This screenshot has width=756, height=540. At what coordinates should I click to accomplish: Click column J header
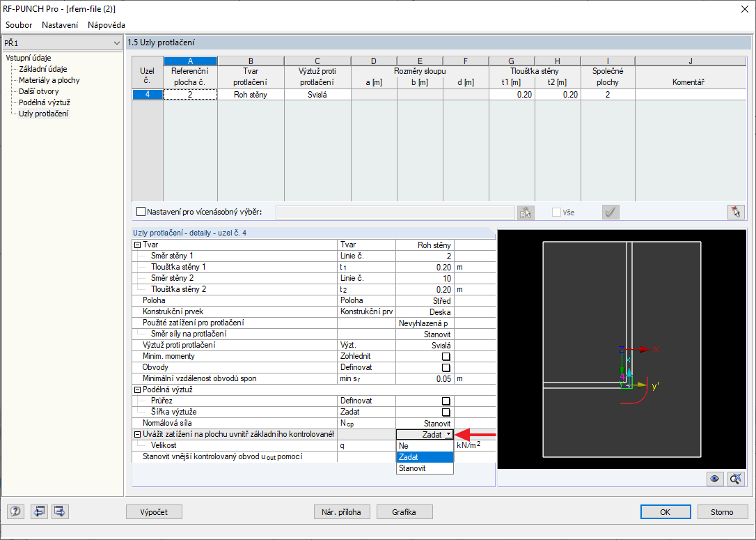pos(691,61)
